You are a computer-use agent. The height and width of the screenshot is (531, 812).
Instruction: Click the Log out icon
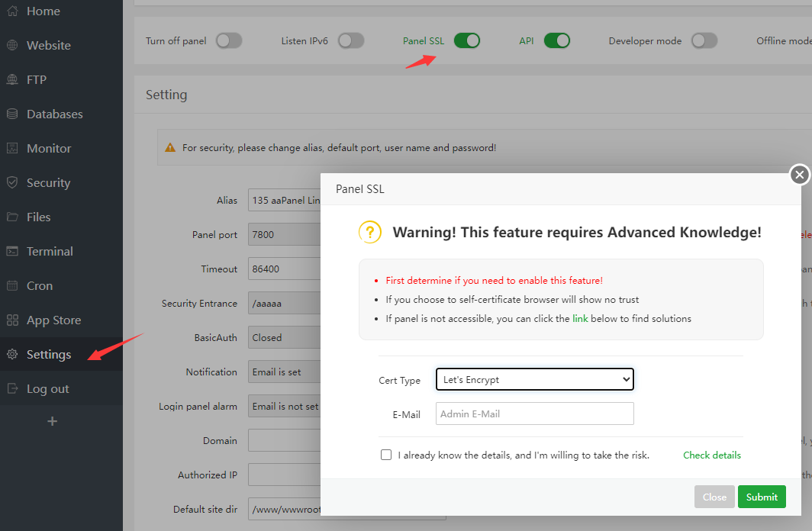pyautogui.click(x=12, y=388)
